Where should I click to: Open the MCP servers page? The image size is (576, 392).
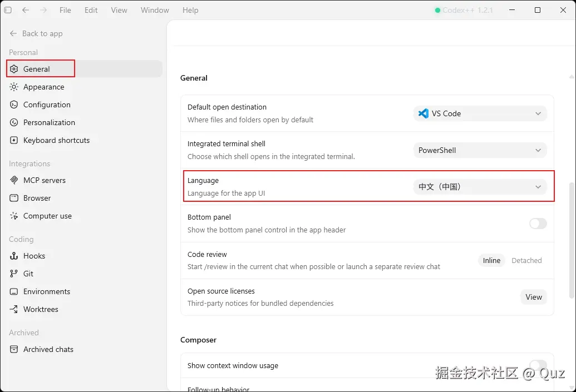point(84,180)
